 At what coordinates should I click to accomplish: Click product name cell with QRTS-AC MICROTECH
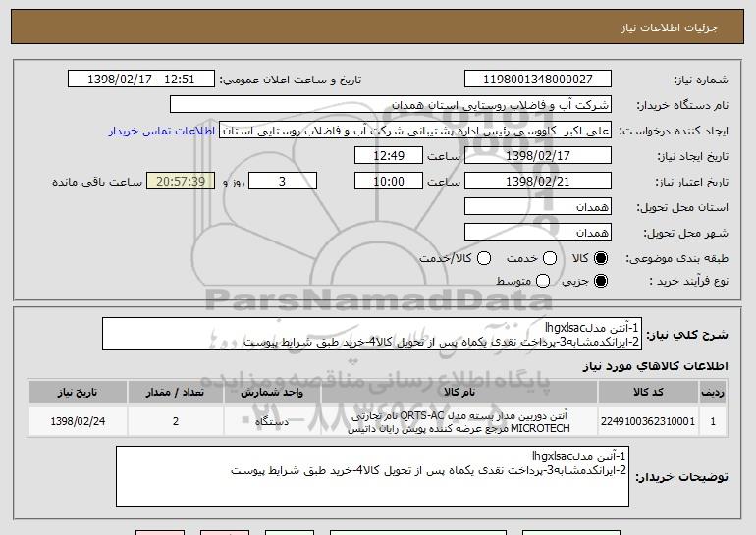[459, 421]
